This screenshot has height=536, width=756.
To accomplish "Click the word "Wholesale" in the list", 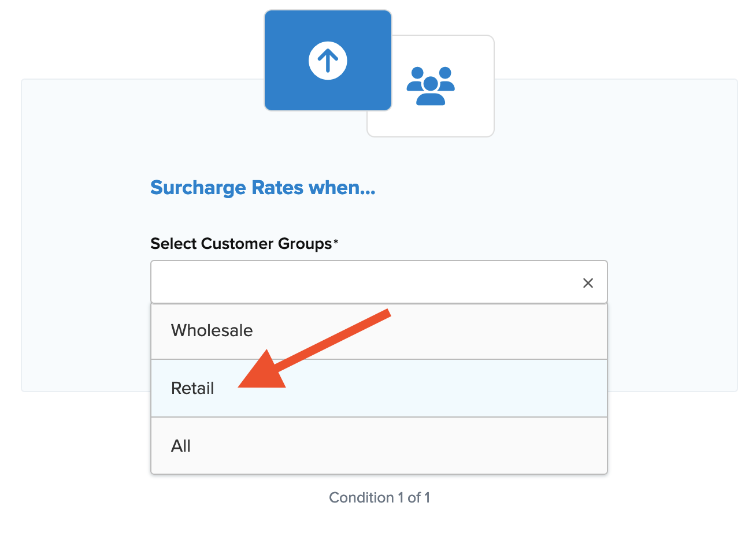I will [212, 331].
